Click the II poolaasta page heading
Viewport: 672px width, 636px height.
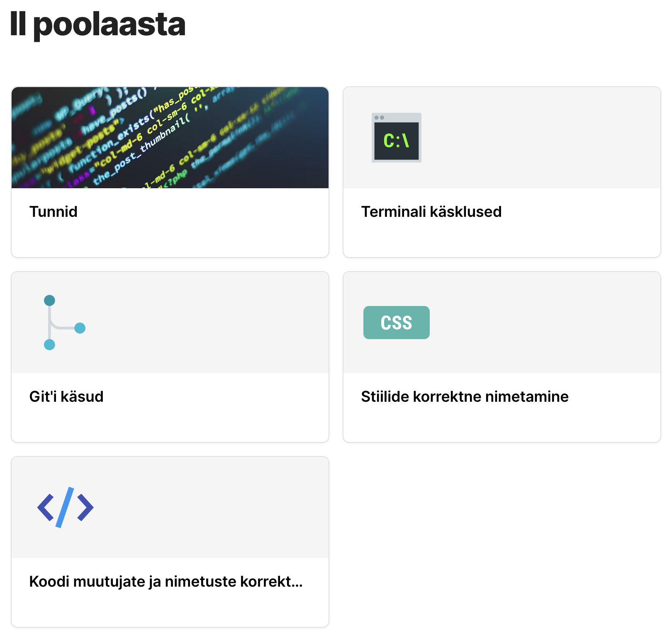pos(98,24)
